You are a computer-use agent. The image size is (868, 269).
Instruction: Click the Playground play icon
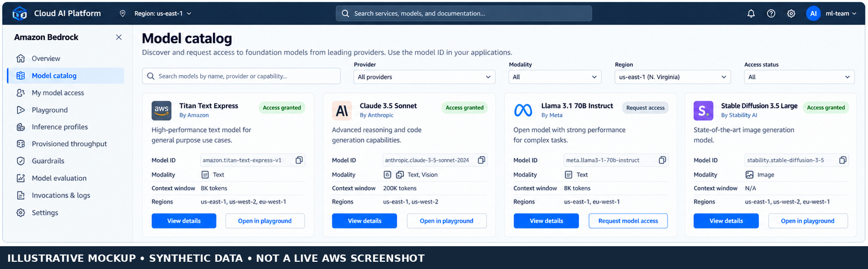[x=21, y=110]
